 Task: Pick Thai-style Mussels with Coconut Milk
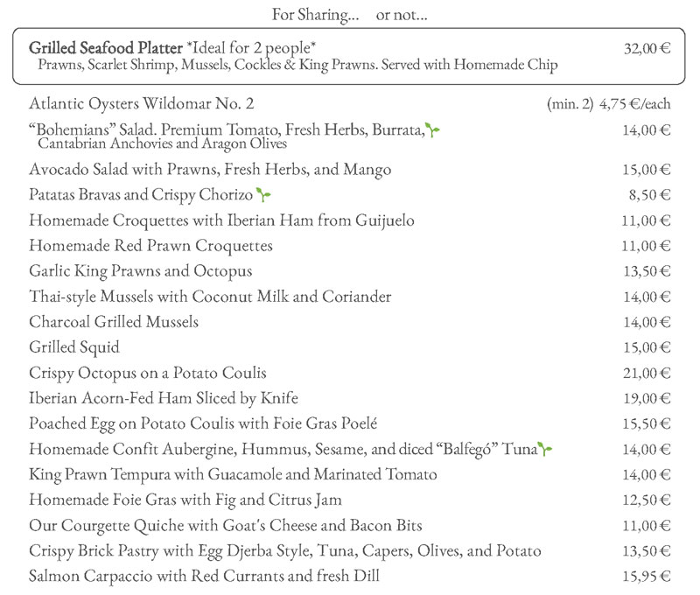[210, 297]
